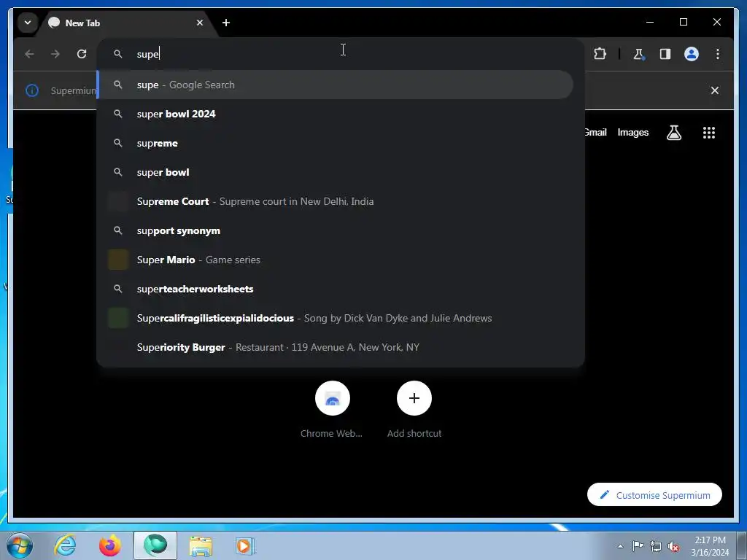Screen dimensions: 747x560
Task: Close the New Tab tab
Action: coord(200,23)
